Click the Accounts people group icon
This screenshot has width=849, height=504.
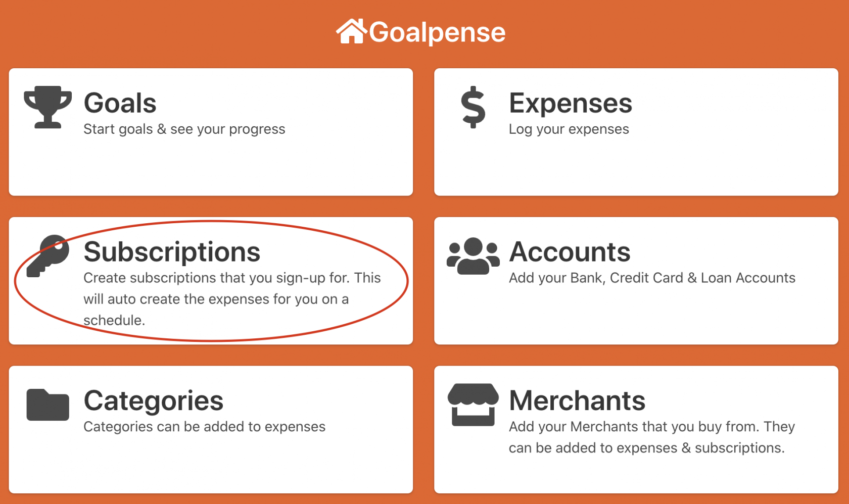473,256
